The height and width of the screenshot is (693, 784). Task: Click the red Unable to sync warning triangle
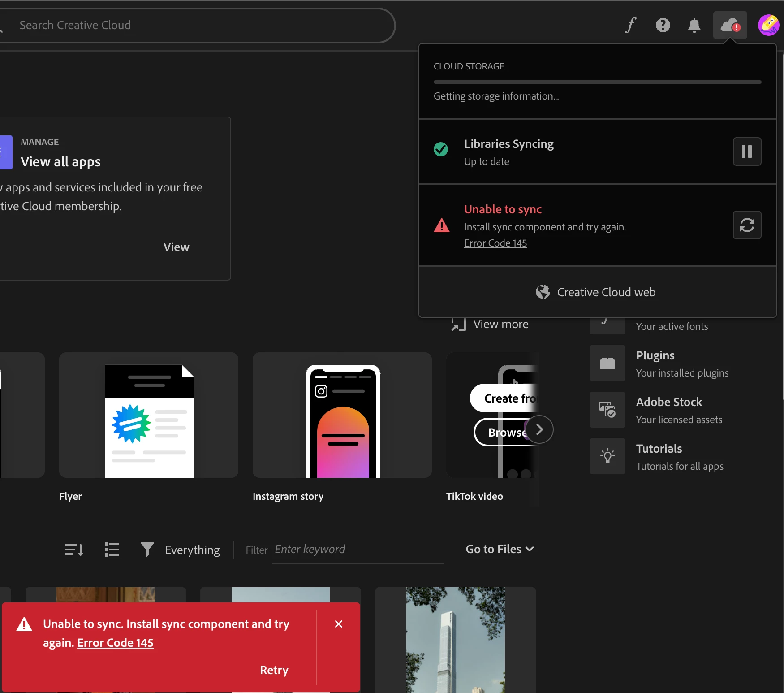tap(441, 225)
